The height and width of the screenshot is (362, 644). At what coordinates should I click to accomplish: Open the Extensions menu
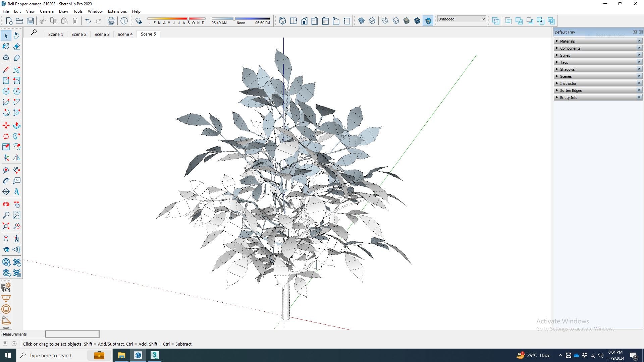pos(117,11)
